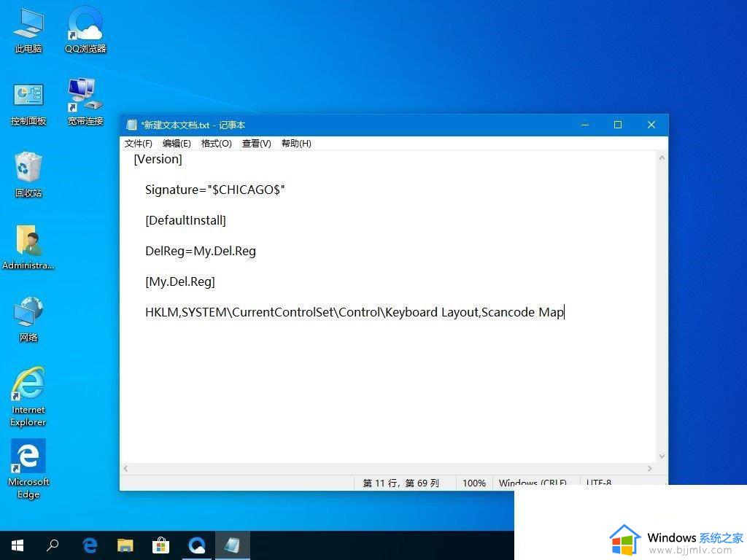Click the horizontal scrollbar left arrow

click(125, 469)
